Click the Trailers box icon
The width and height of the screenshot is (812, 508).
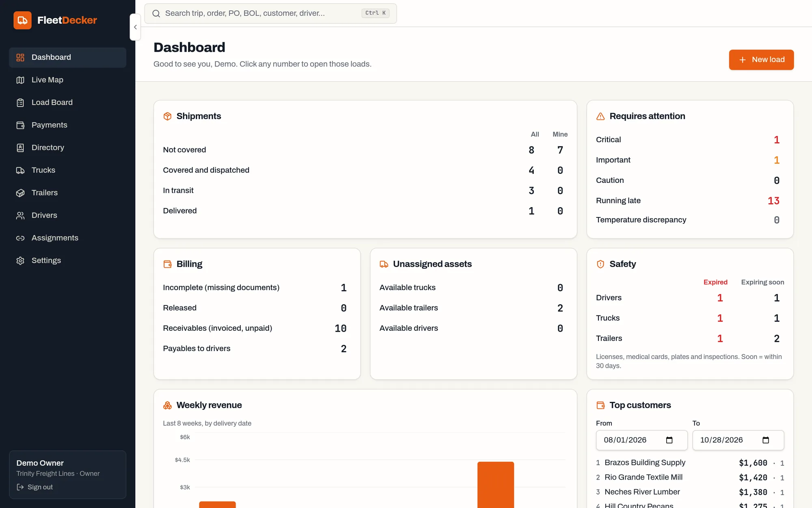pos(20,193)
